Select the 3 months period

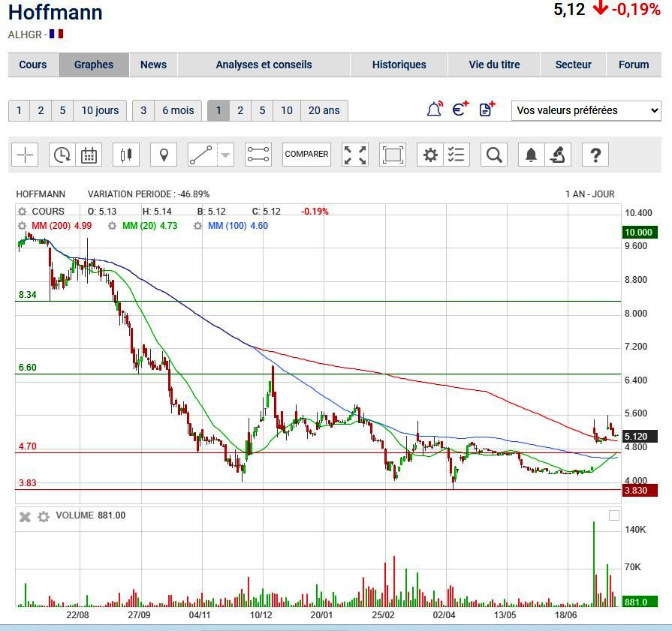pos(143,110)
